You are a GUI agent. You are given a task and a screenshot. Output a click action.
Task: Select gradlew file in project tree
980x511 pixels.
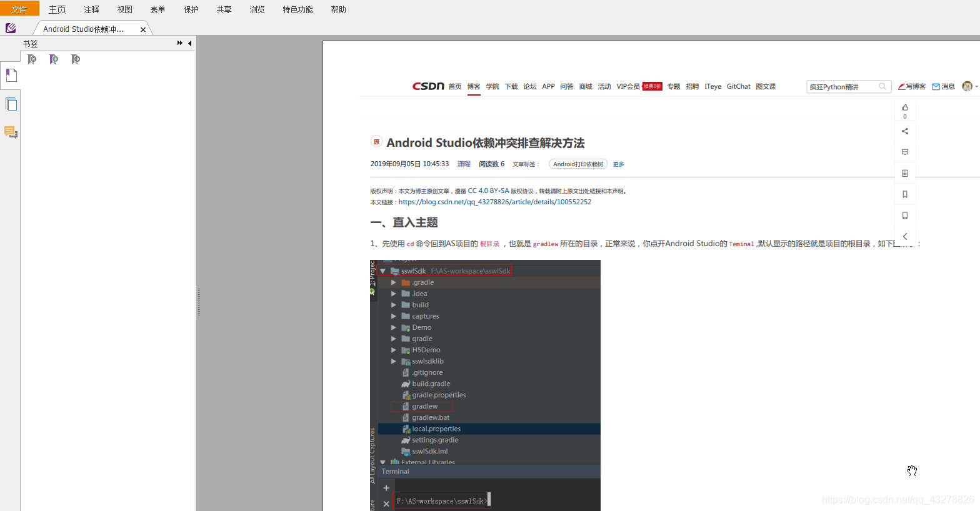tap(424, 406)
